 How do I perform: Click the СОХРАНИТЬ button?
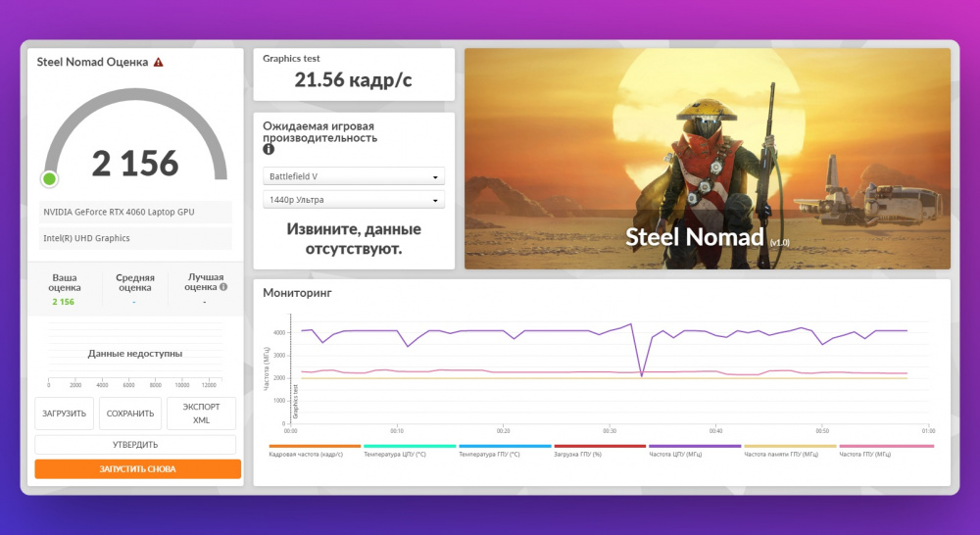130,413
